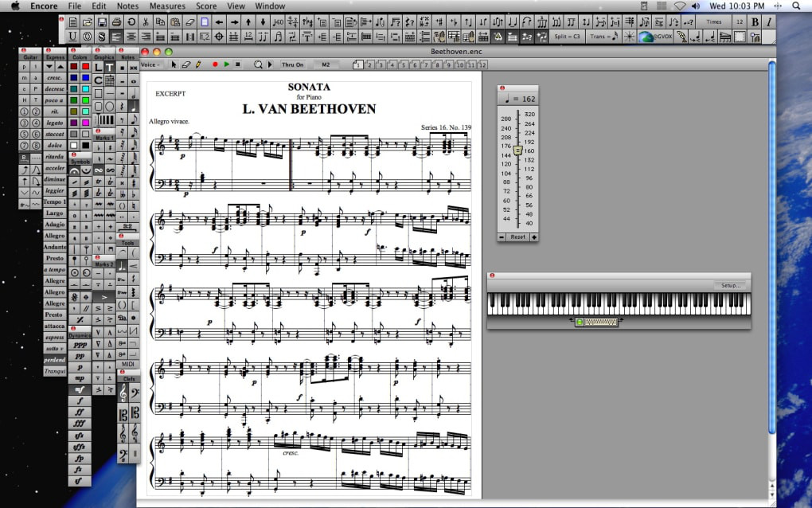The height and width of the screenshot is (508, 812).
Task: Open the Trans = note selector
Action: point(603,37)
